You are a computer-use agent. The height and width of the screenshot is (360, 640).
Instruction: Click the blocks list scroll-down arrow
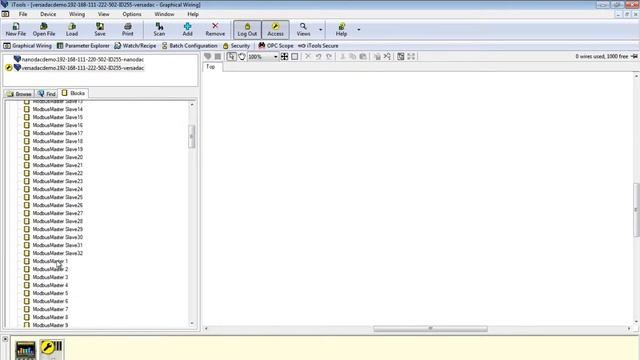(192, 324)
